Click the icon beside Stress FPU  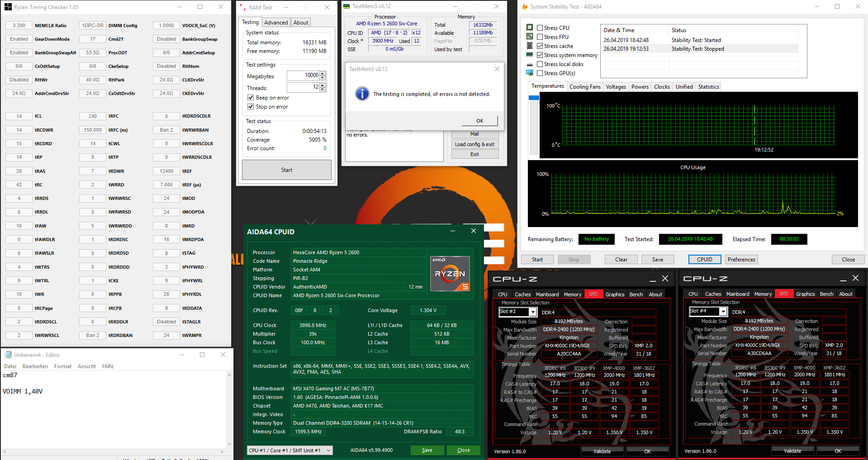pos(530,37)
